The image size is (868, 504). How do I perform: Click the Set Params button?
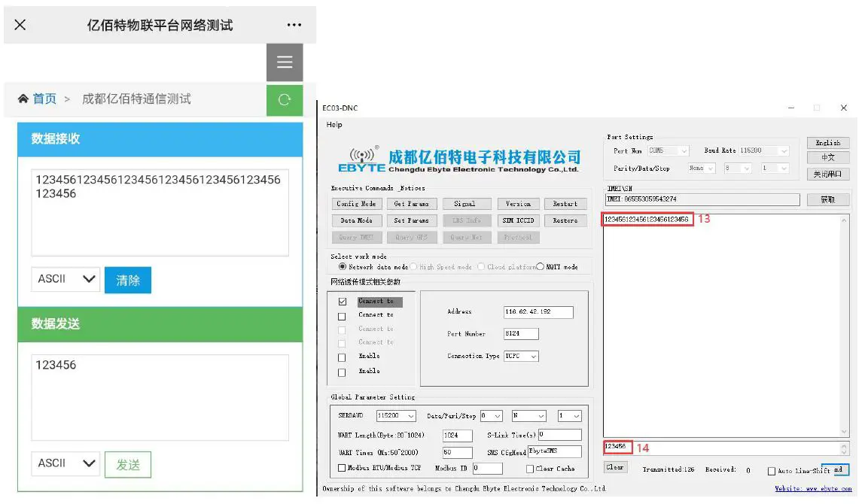411,220
